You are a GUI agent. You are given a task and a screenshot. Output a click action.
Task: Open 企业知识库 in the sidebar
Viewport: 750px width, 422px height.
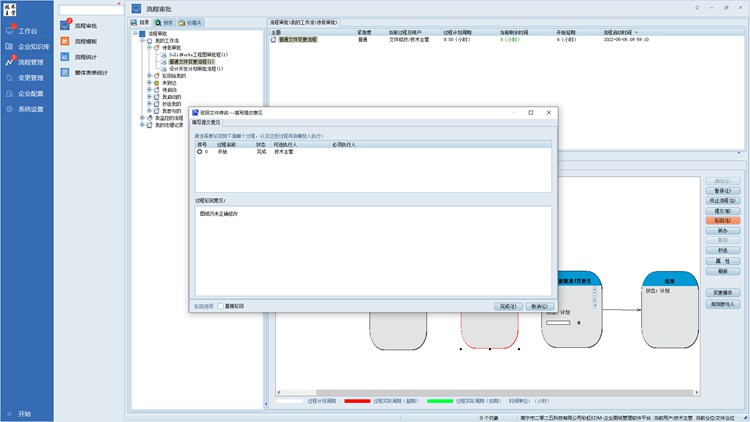pos(32,46)
